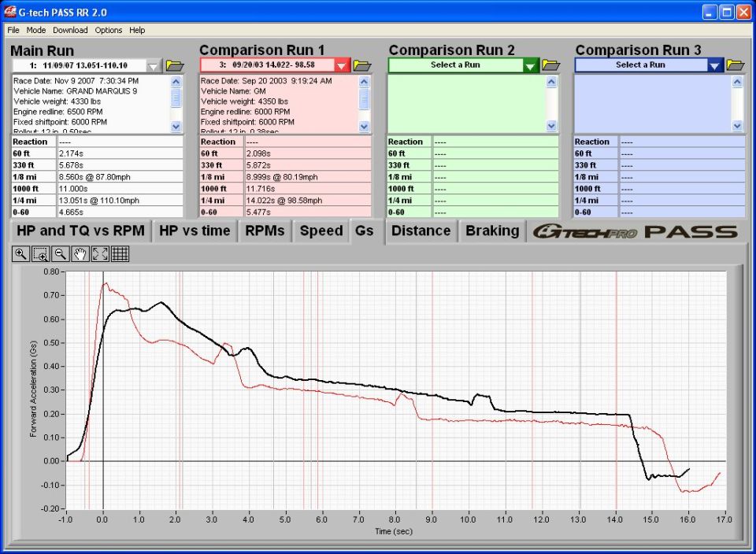Screen dimensions: 756x554
Task: Click 'Vehicle Name: GM' line
Action: 233,91
